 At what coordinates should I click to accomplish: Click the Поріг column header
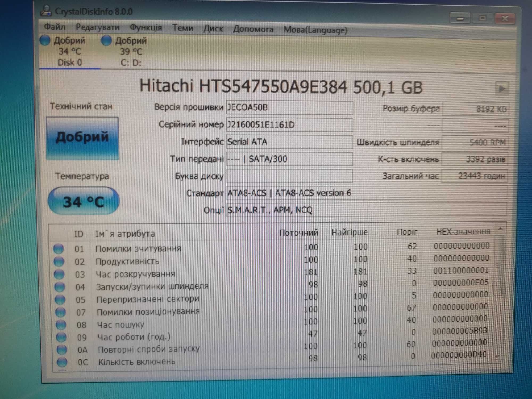coord(407,232)
